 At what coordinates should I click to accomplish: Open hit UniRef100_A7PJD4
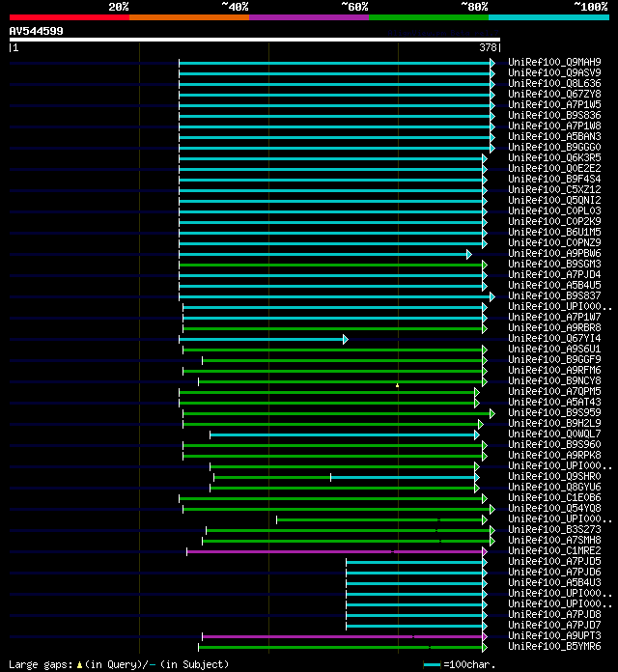click(554, 274)
